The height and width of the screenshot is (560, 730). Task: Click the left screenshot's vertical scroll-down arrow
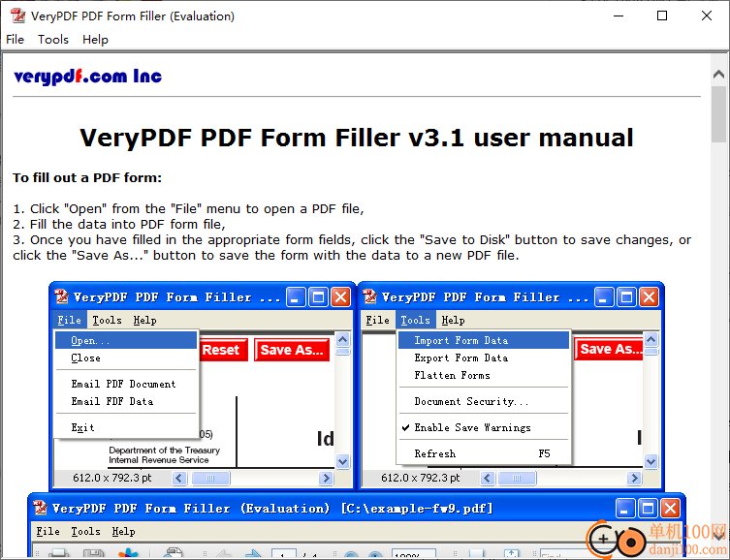pyautogui.click(x=342, y=462)
